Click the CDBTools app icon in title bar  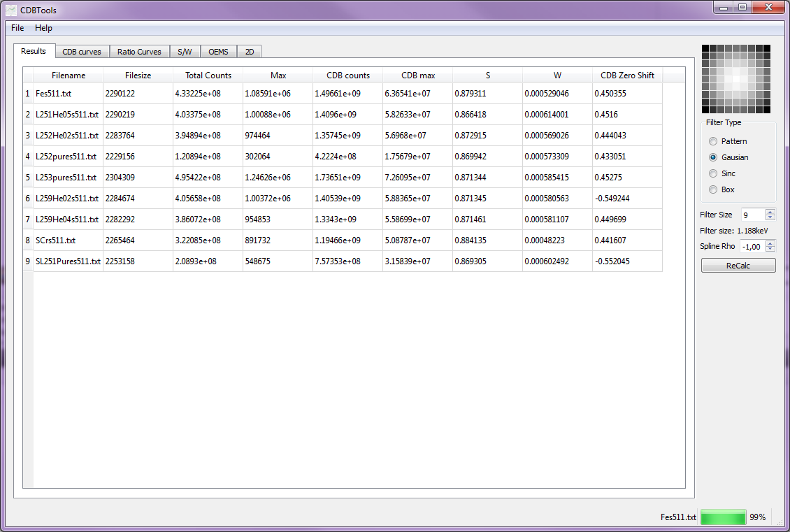[10, 10]
